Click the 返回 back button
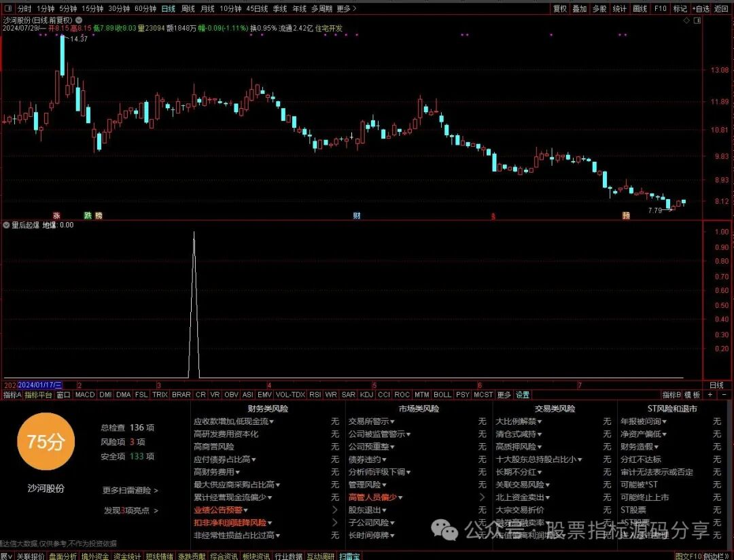The width and height of the screenshot is (734, 560). coord(721,9)
